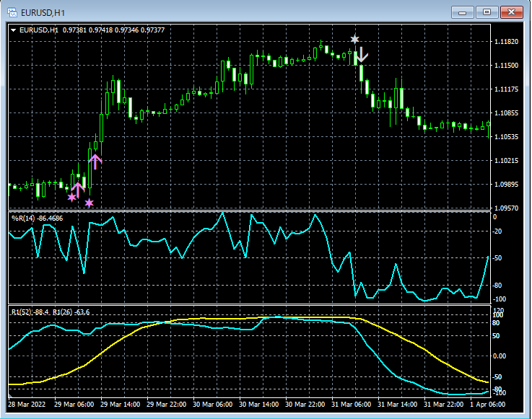
Task: Click the -50 level on the %R scale
Action: tap(497, 258)
